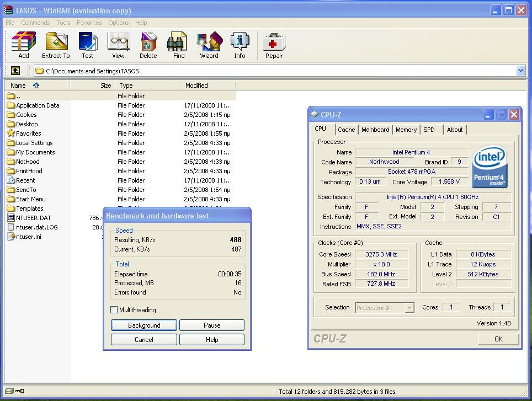The height and width of the screenshot is (401, 532).
Task: Click the Core Voltage value 1.568 V
Action: pos(449,181)
